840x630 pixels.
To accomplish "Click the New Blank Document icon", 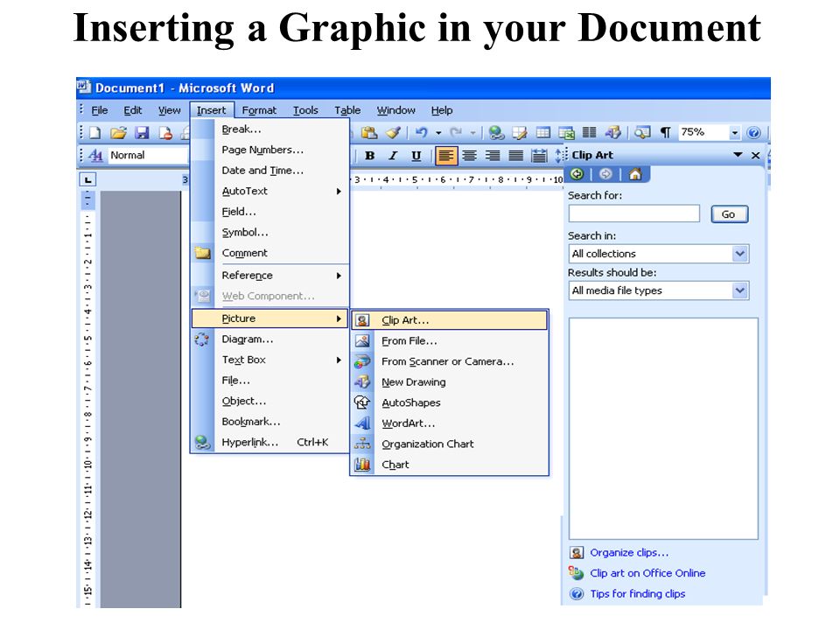I will tap(94, 133).
